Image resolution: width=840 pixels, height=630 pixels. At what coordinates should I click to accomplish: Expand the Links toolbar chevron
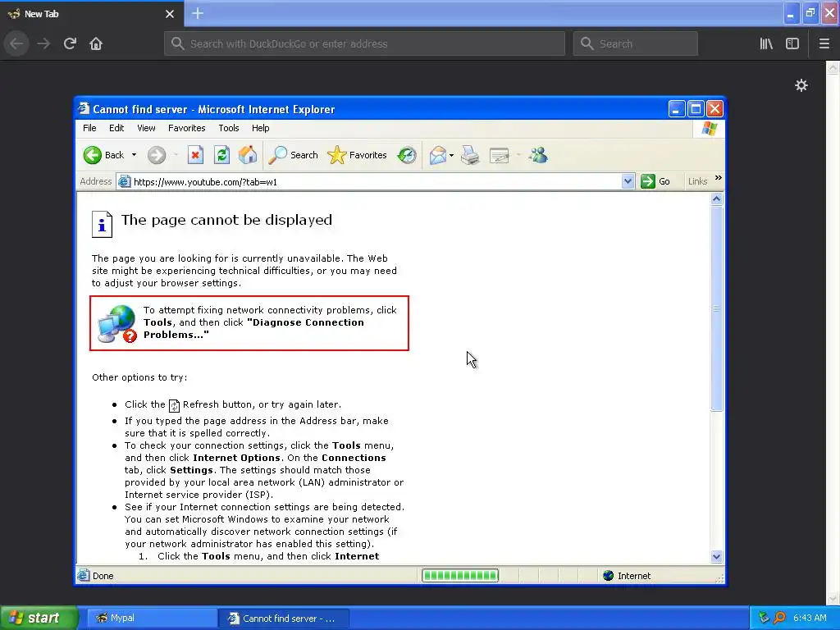coord(719,178)
